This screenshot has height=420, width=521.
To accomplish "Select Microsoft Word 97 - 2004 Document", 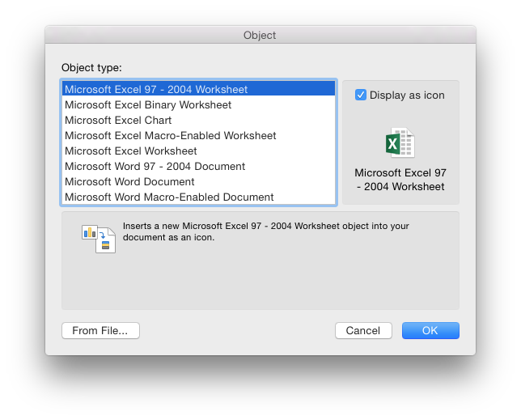I will click(x=198, y=166).
